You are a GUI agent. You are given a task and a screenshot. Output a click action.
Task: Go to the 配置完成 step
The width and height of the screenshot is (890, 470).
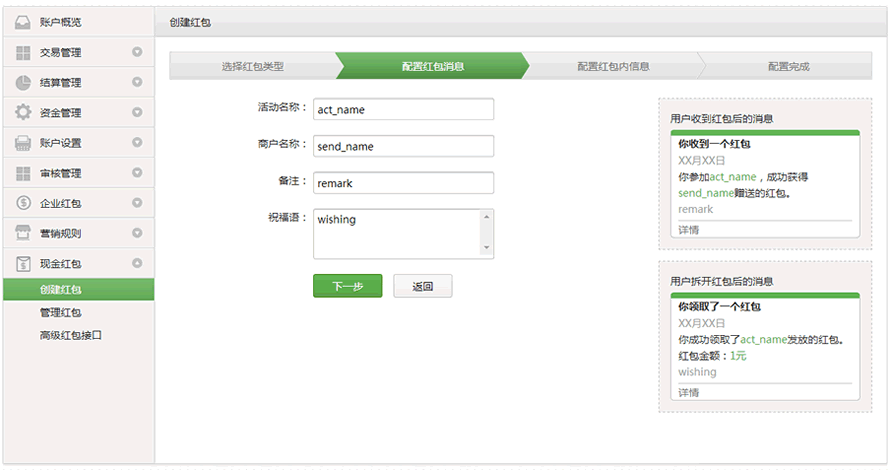[788, 66]
